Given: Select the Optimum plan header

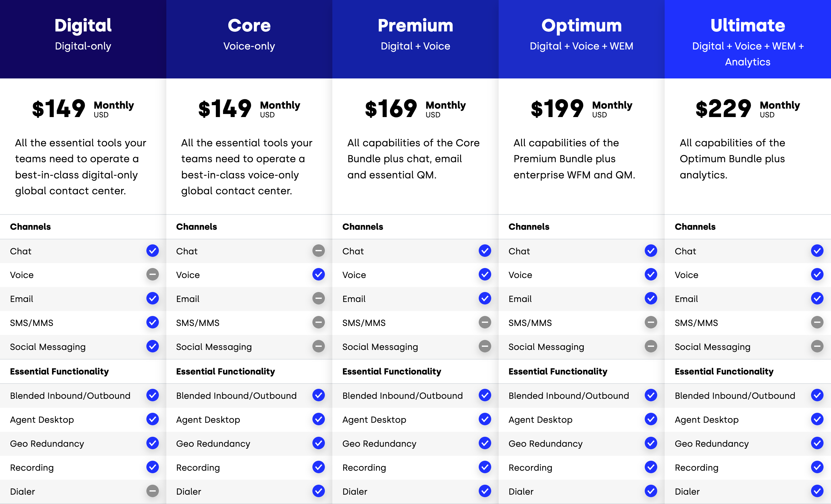Looking at the screenshot, I should 582,39.
